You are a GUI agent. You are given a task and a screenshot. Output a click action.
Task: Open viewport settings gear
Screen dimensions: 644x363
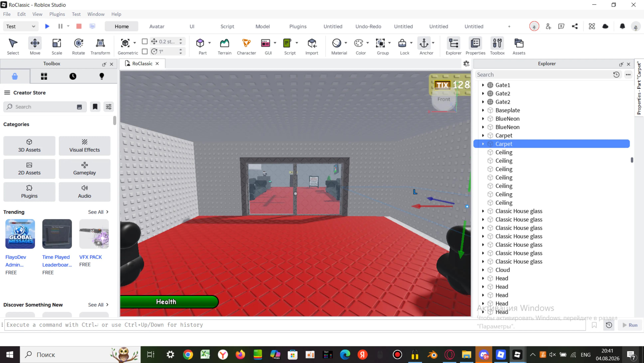(x=466, y=64)
